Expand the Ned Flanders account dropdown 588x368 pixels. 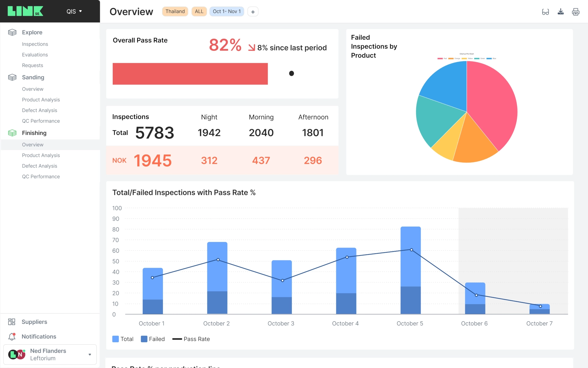coord(90,355)
